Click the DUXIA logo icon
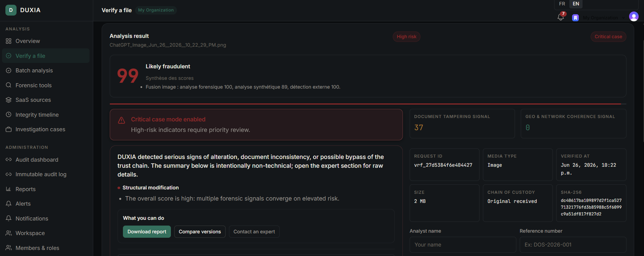Viewport: 644px width, 256px height. point(11,10)
